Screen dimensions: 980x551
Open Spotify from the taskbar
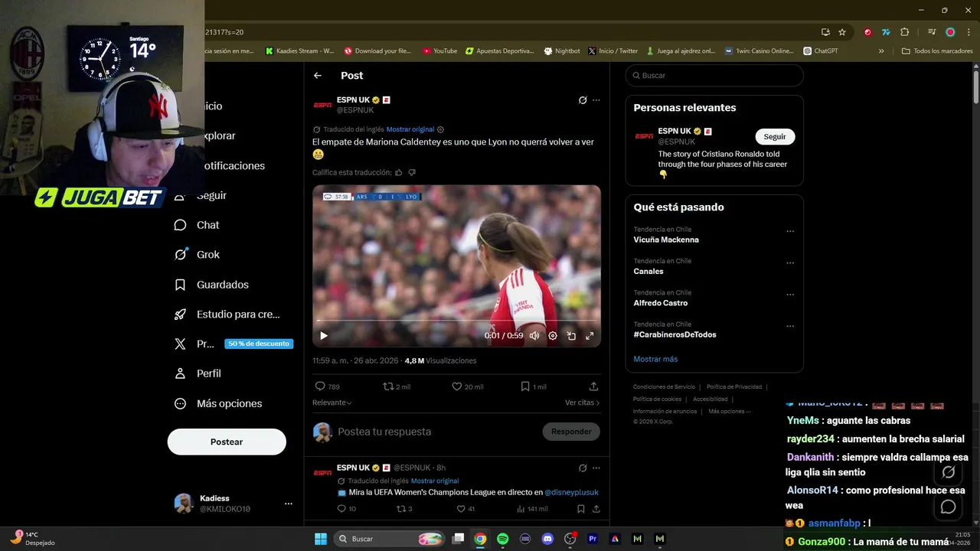pos(502,539)
